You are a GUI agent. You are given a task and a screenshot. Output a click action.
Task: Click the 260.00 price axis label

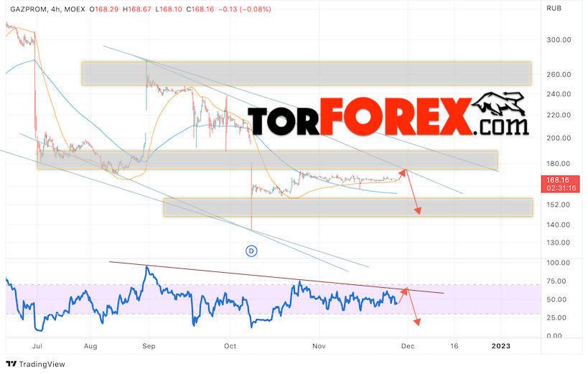(x=559, y=74)
